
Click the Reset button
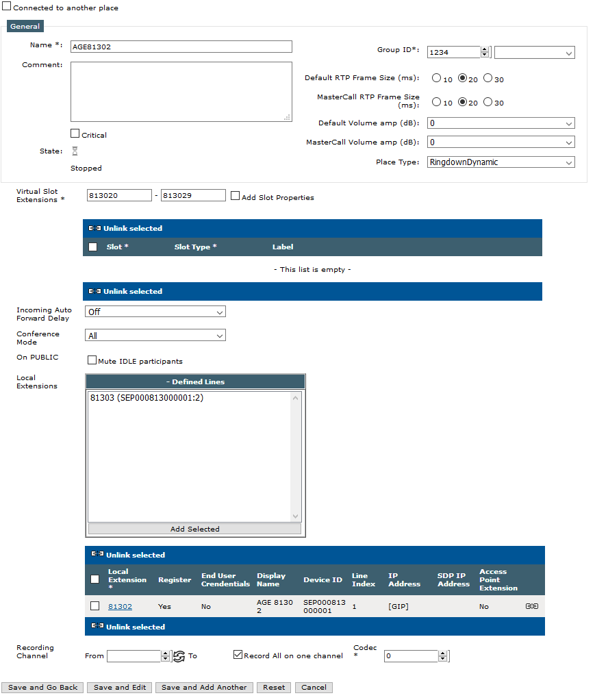click(274, 688)
